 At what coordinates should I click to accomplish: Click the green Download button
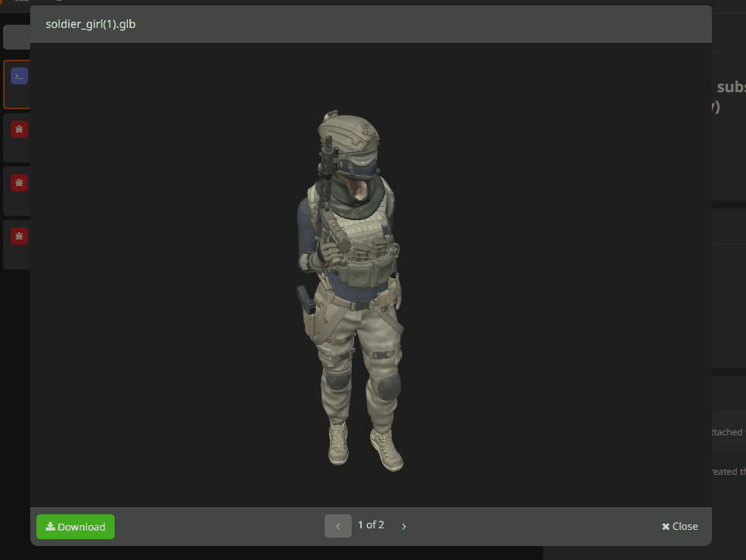(75, 527)
